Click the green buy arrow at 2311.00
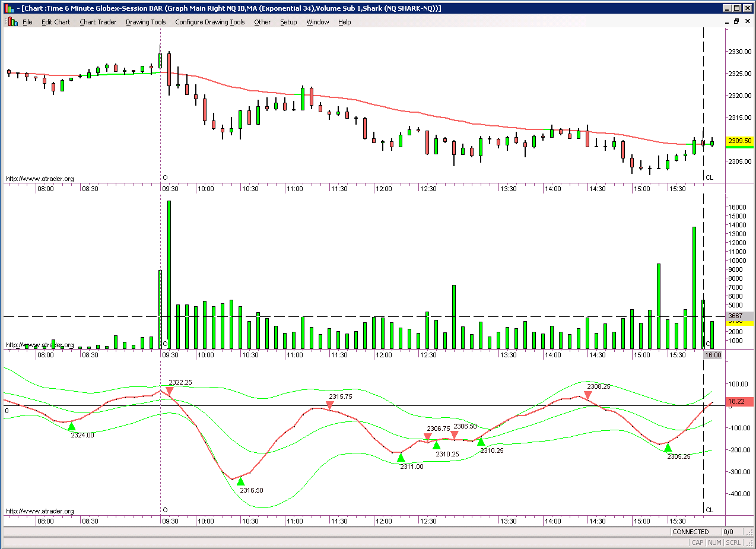Image resolution: width=756 pixels, height=549 pixels. pyautogui.click(x=401, y=458)
